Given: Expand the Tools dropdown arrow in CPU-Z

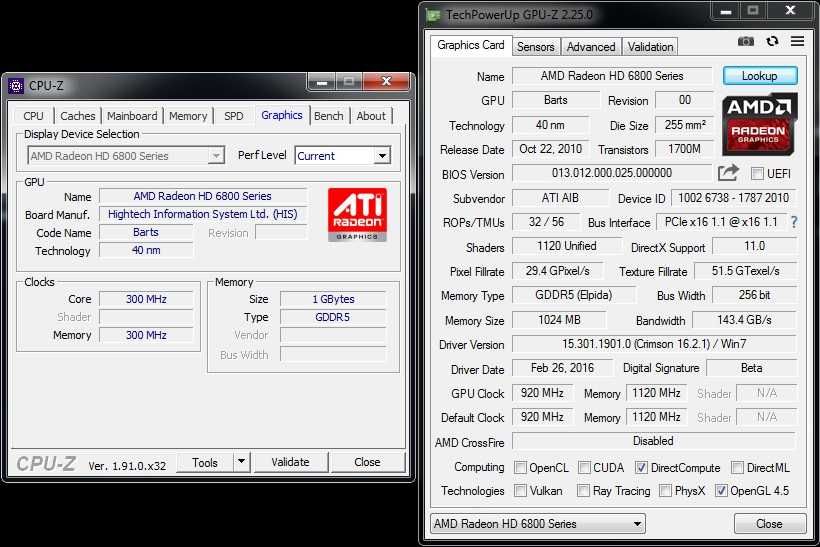Looking at the screenshot, I should (241, 462).
